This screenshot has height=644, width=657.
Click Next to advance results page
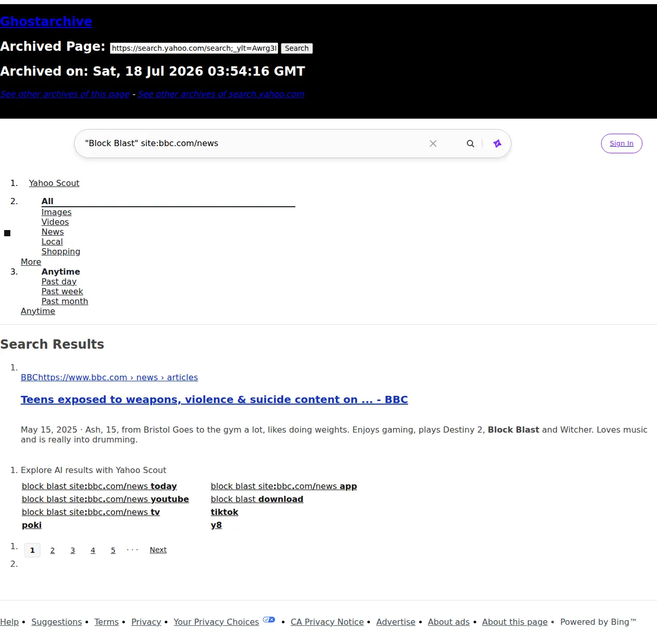point(158,550)
